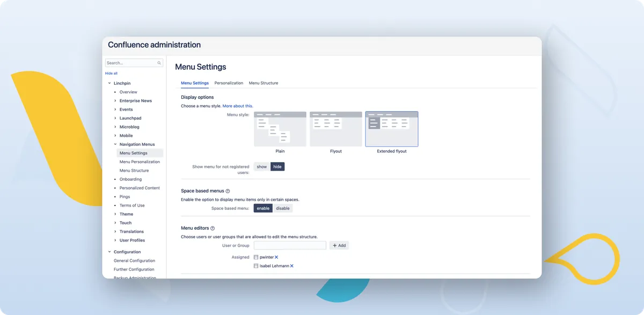This screenshot has height=315, width=644.
Task: Select the Extended flyout menu style
Action: 392,129
